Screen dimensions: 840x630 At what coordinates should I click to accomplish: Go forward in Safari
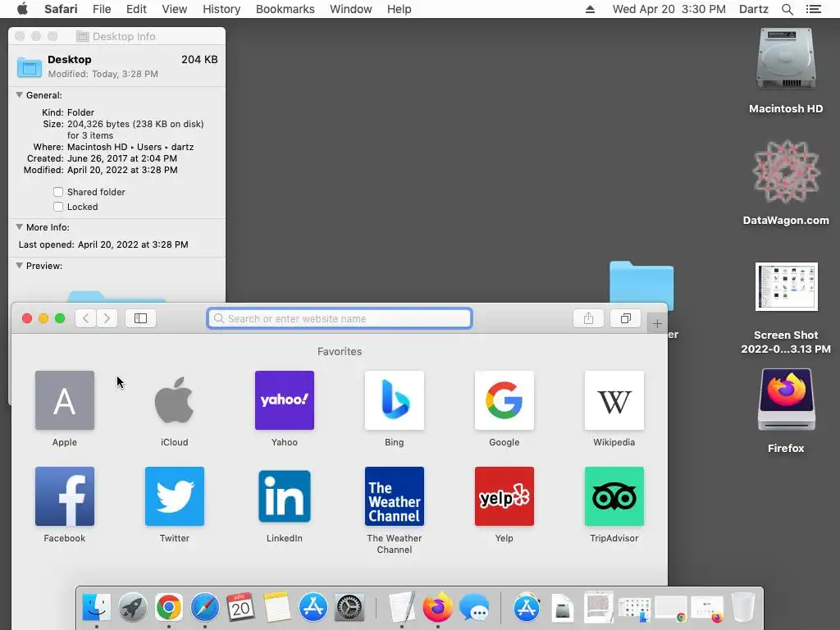pyautogui.click(x=107, y=318)
